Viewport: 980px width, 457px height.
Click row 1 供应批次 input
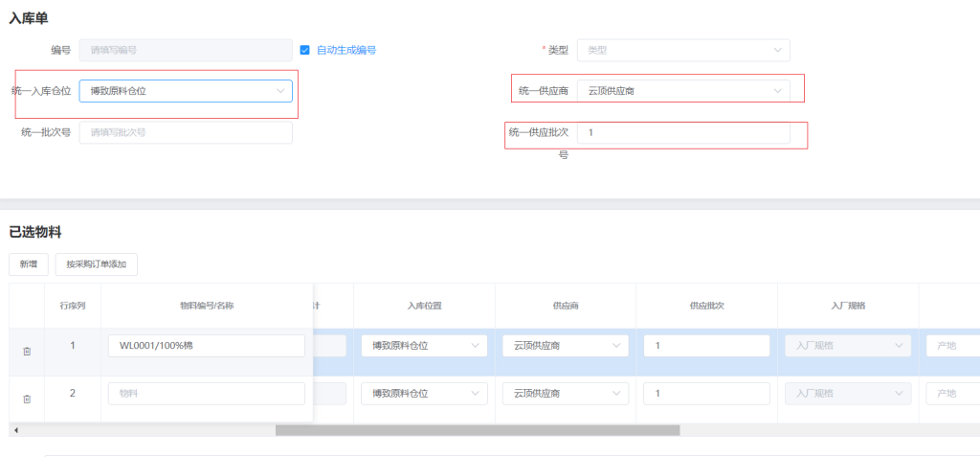[706, 345]
